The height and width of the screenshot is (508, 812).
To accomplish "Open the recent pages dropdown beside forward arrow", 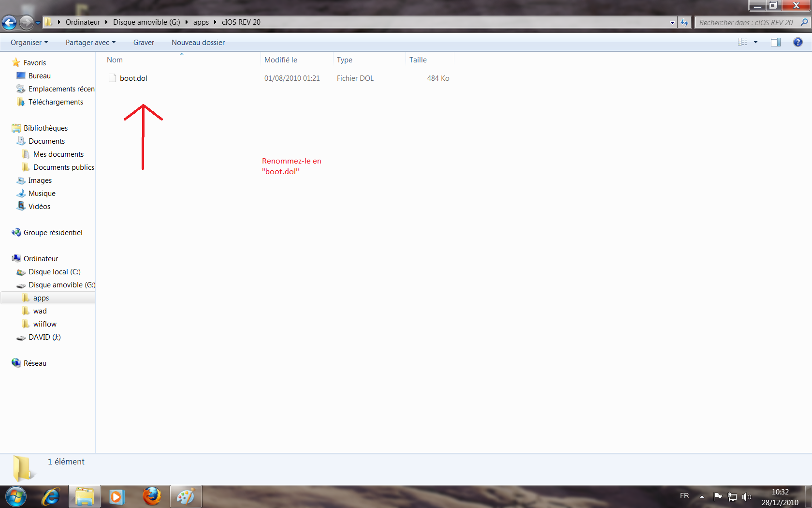I will 38,23.
